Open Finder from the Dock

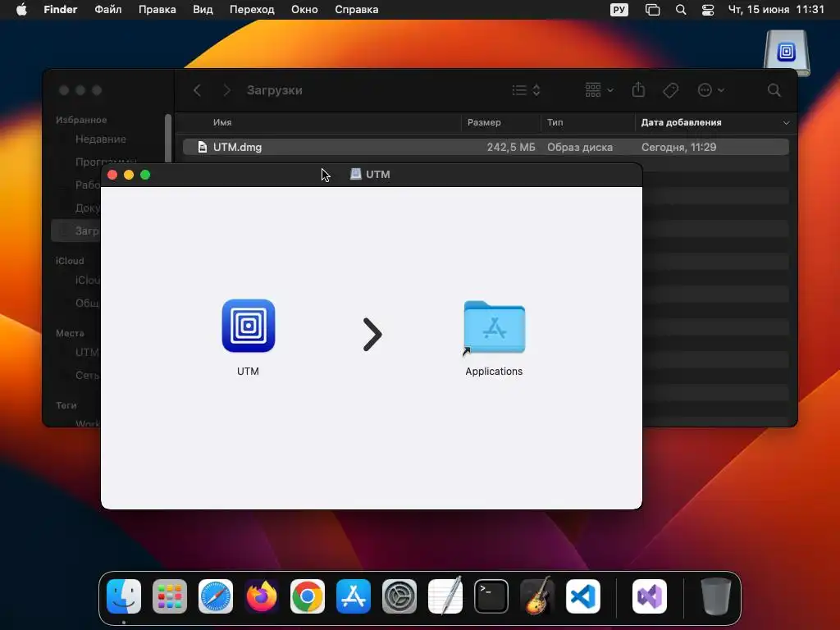[124, 596]
